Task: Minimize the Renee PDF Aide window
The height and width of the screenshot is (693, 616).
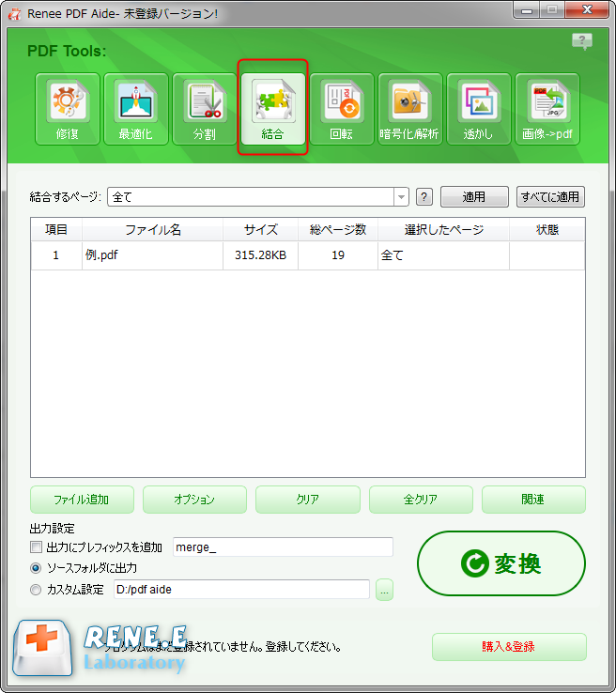Action: [x=527, y=10]
